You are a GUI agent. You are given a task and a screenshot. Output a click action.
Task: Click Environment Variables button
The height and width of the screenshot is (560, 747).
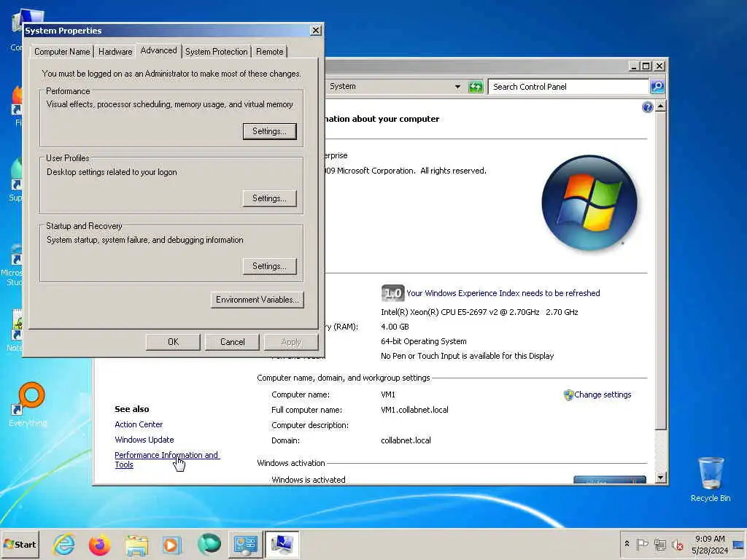pos(258,300)
